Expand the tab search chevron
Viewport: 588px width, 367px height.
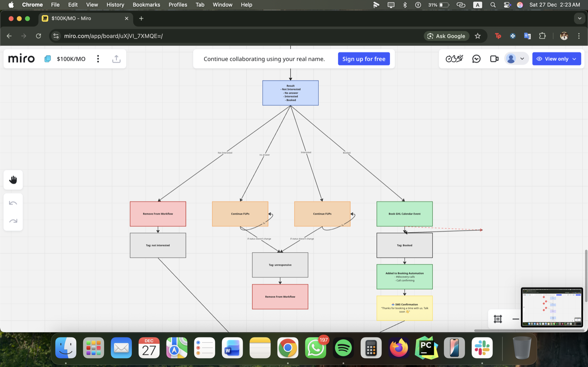579,18
